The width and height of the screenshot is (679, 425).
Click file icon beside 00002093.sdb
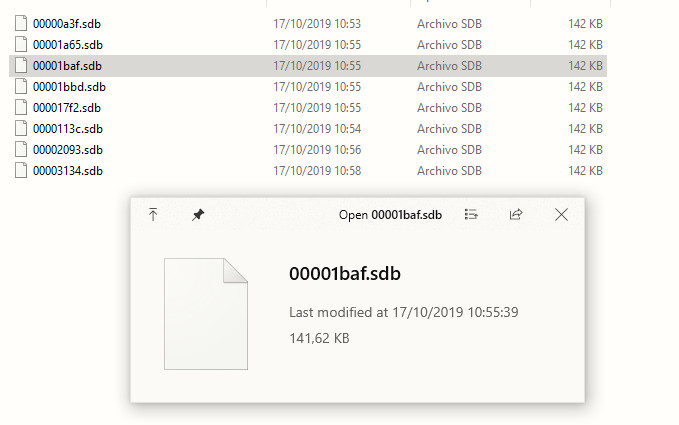click(x=21, y=149)
